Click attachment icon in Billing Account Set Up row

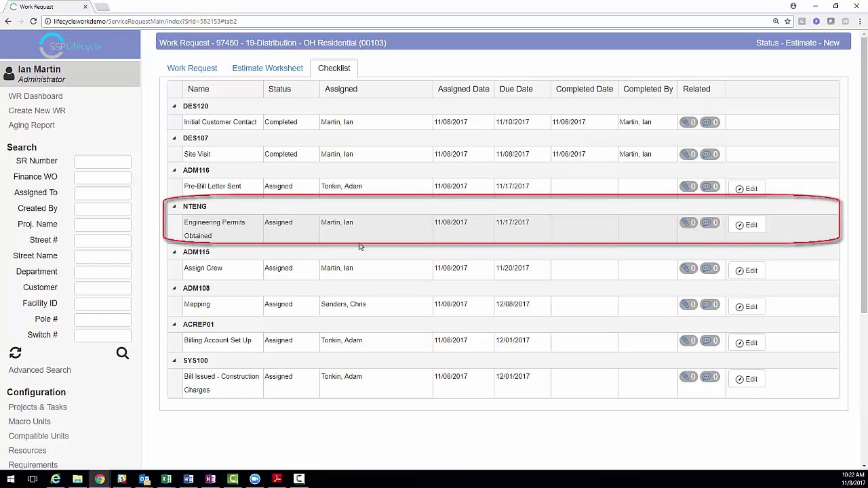click(x=688, y=340)
